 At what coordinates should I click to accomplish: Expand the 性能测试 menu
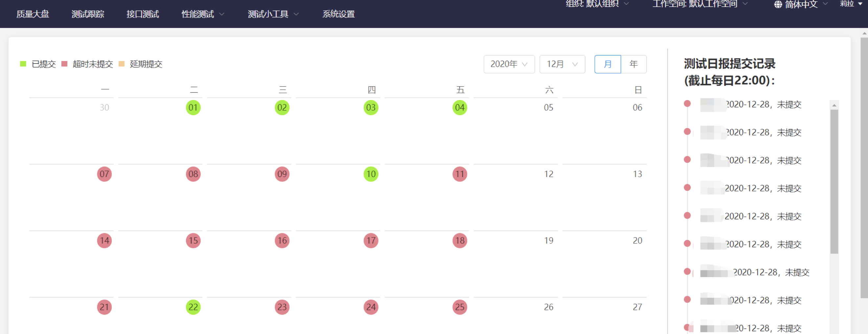pyautogui.click(x=202, y=14)
